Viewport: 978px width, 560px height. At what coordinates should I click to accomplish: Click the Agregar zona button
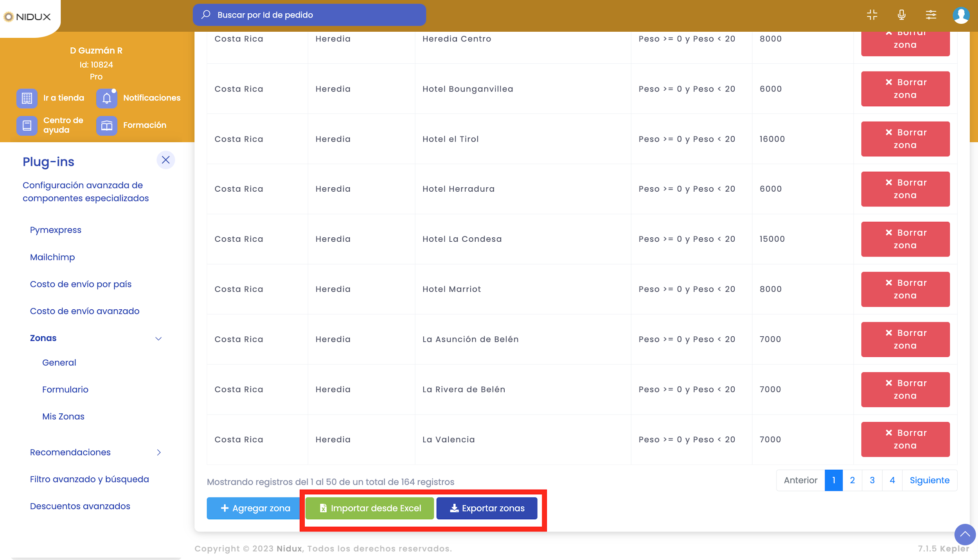(x=255, y=508)
